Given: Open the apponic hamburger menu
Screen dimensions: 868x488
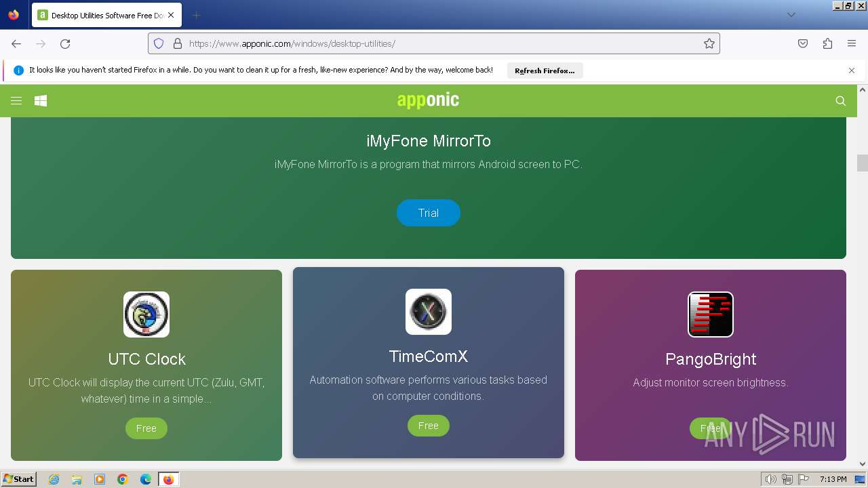Looking at the screenshot, I should 16,101.
